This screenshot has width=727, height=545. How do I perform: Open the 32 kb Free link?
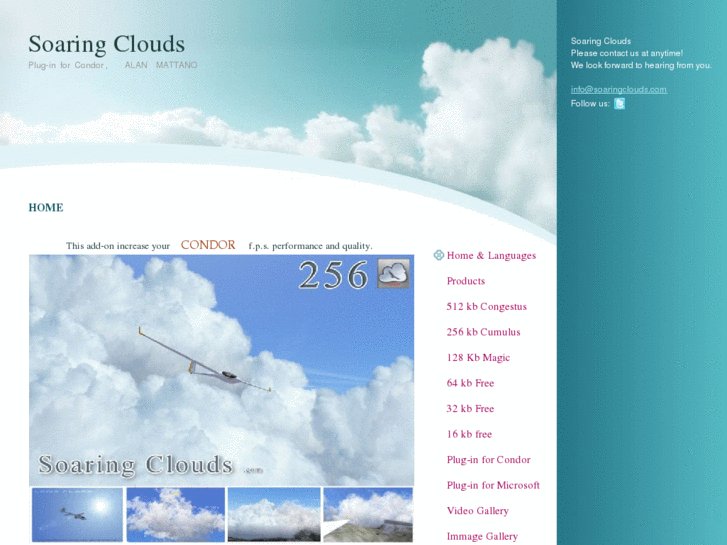(x=470, y=409)
